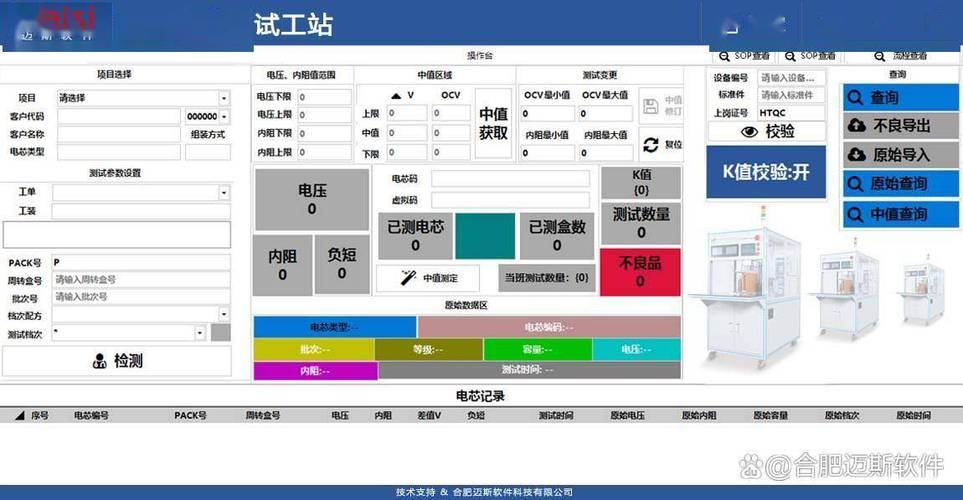Focus the 电压下限 value field
Viewport: 963px width, 500px height.
(x=324, y=96)
